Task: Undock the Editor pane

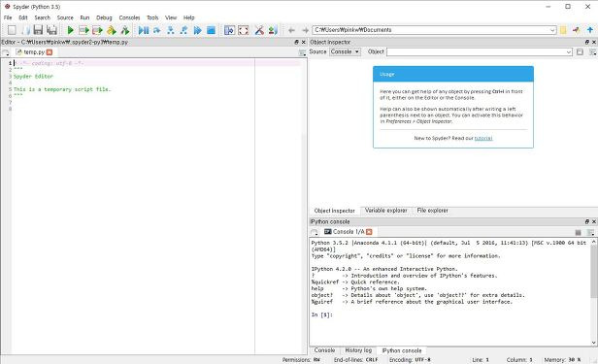Action: (296, 42)
